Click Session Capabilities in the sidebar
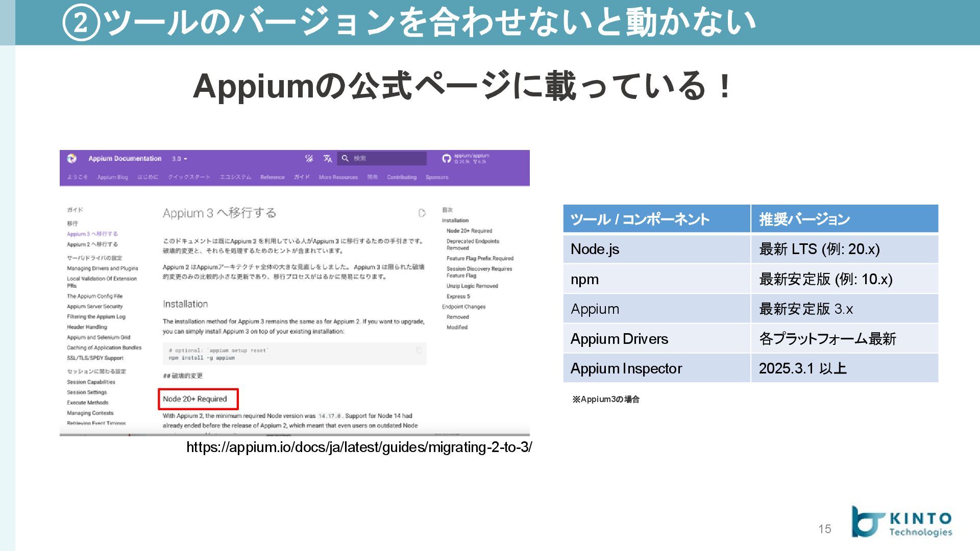This screenshot has height=551, width=980. pyautogui.click(x=91, y=382)
